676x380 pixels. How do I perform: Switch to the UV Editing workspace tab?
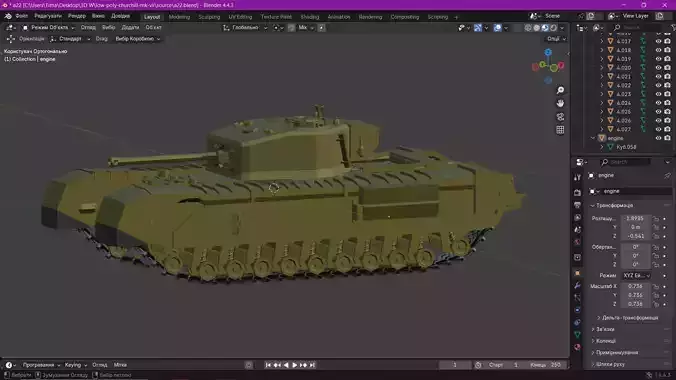pos(240,17)
